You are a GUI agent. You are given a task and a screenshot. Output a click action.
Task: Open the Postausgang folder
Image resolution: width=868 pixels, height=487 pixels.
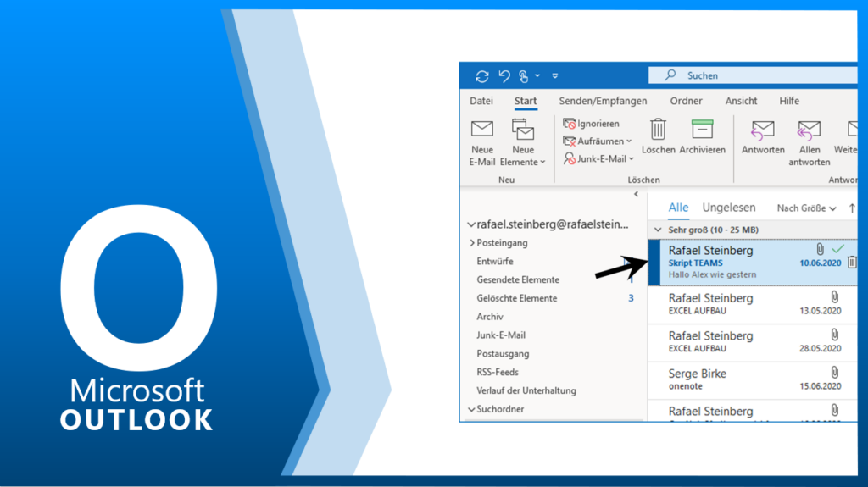503,354
